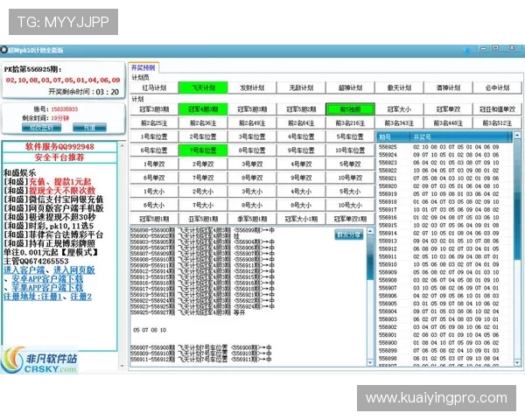Viewport: 525px width, 420px height.
Task: Click the app icon in the title bar
Action: tap(3, 50)
